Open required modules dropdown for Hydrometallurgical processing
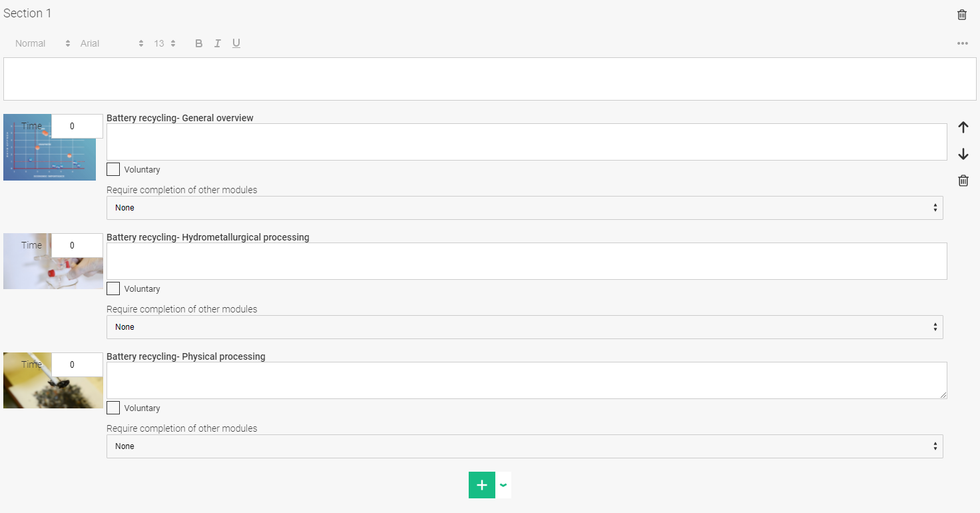This screenshot has width=980, height=513. [x=525, y=327]
